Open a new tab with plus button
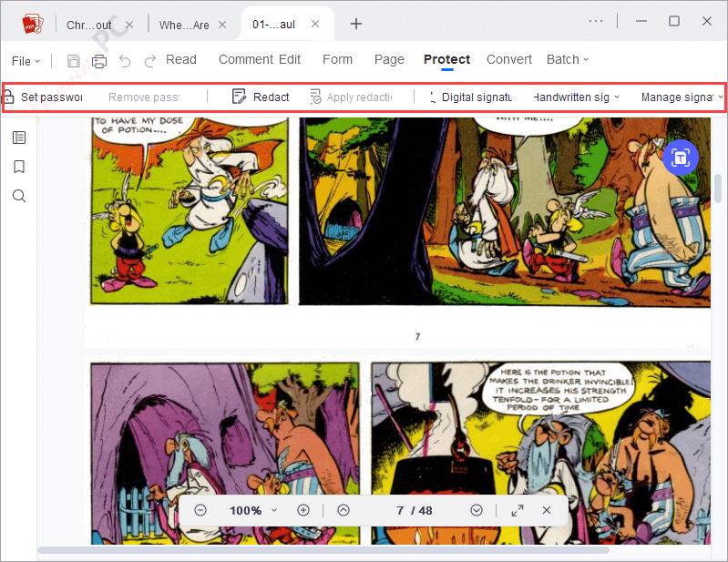The height and width of the screenshot is (562, 728). pos(356,24)
